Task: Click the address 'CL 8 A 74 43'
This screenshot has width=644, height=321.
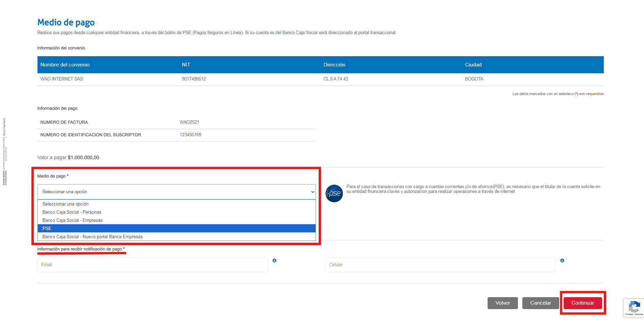Action: tap(336, 79)
